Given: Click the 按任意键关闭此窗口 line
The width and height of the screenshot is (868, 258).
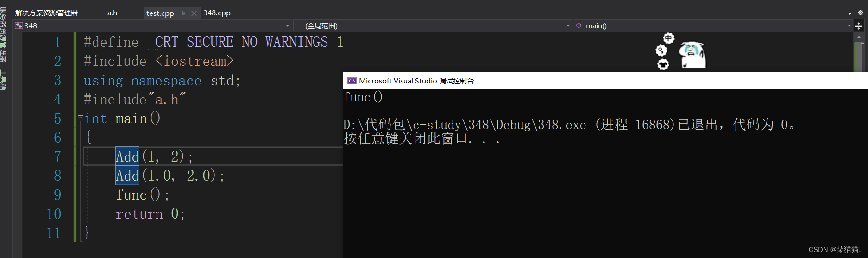Looking at the screenshot, I should pos(422,138).
